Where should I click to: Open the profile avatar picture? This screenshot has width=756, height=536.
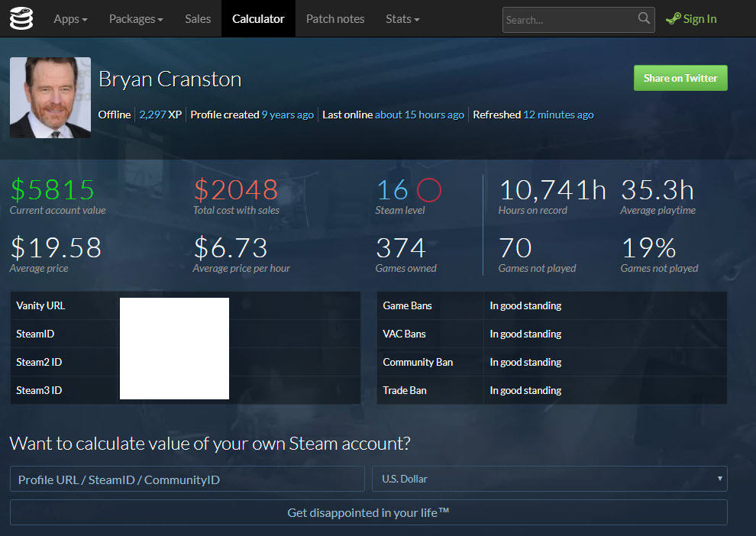point(50,98)
